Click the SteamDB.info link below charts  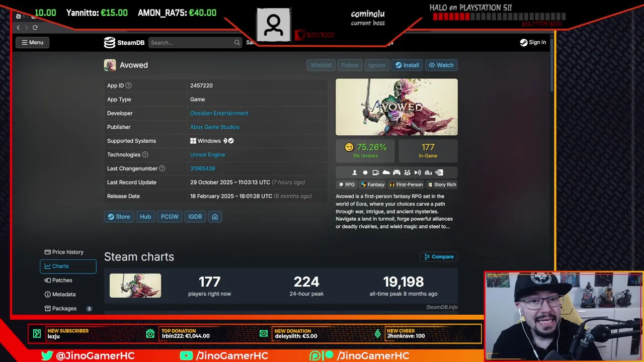click(442, 307)
